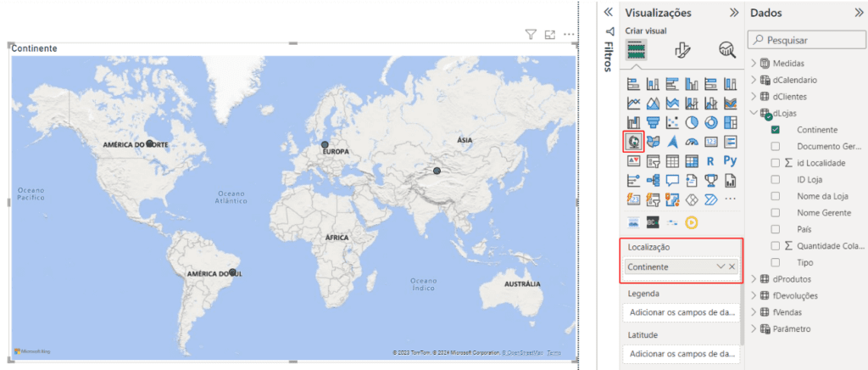Screen dimensions: 868x370
Task: Select the Funnel chart visual
Action: point(654,122)
